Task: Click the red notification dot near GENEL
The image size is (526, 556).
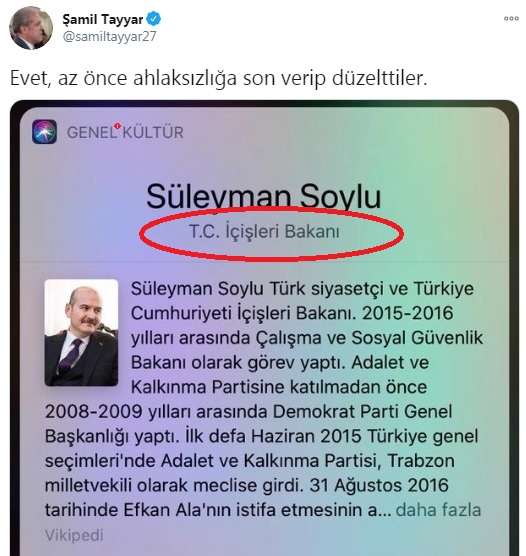Action: pyautogui.click(x=117, y=126)
